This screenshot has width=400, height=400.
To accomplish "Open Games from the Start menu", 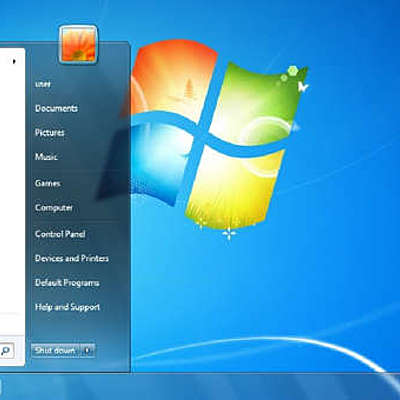I will click(48, 183).
